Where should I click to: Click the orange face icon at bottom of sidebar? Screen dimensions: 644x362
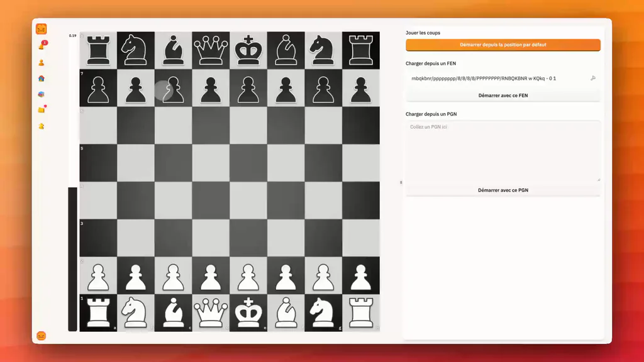click(x=42, y=336)
